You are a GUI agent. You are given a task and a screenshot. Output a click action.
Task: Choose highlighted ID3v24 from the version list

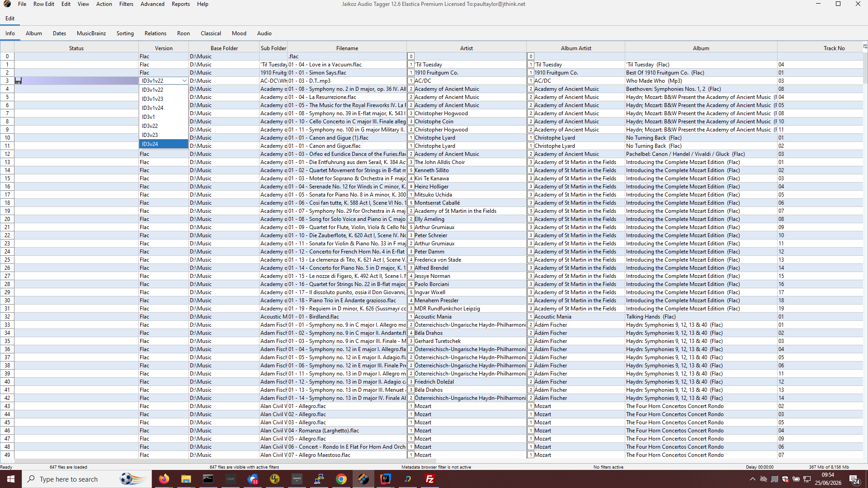coord(164,144)
